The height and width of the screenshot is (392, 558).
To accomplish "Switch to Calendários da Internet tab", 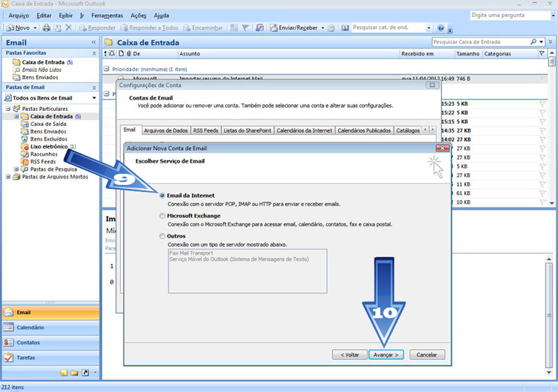I will click(304, 130).
